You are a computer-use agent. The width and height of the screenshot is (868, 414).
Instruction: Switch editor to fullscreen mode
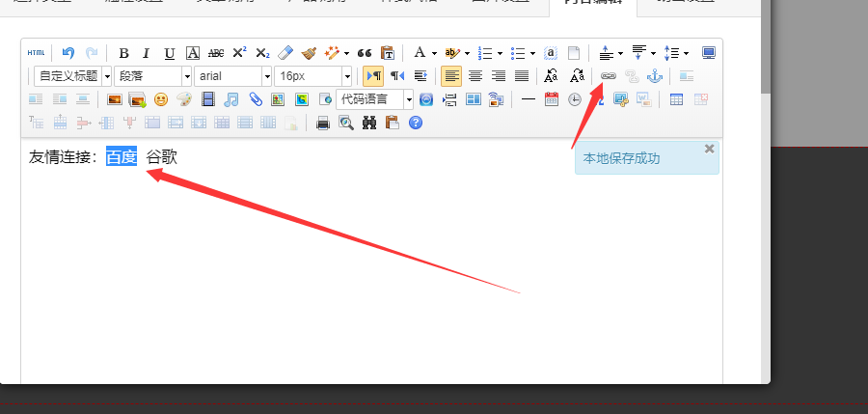click(x=709, y=53)
